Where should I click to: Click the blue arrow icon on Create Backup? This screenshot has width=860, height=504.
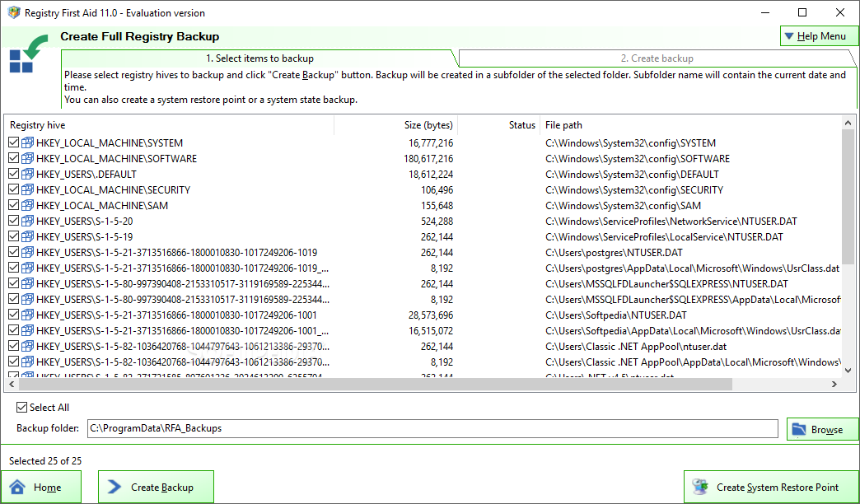pyautogui.click(x=114, y=487)
